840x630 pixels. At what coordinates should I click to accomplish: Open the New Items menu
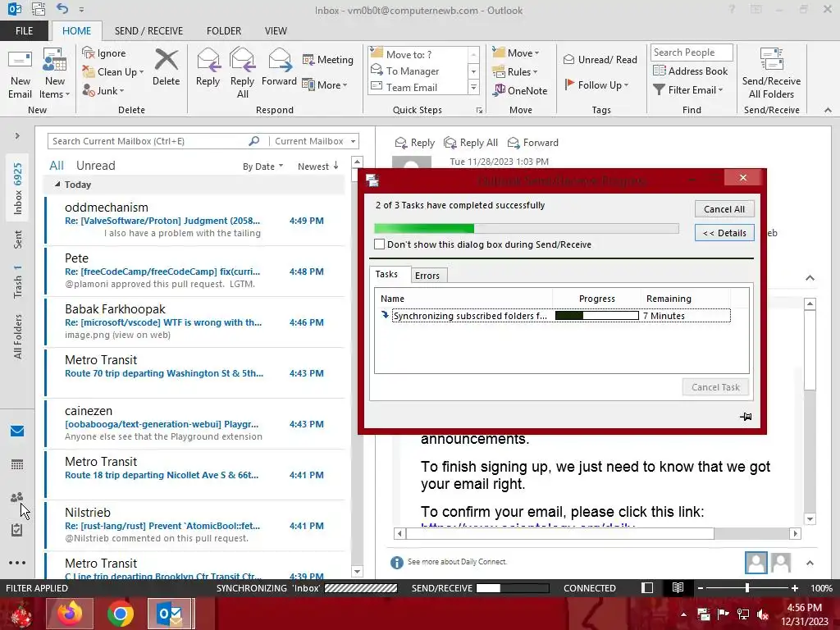55,74
